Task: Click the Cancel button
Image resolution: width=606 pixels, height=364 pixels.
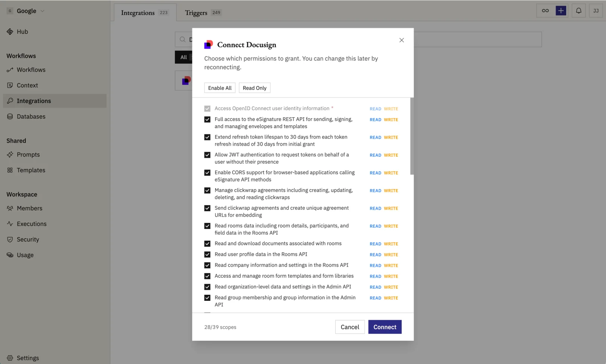Action: (x=350, y=327)
